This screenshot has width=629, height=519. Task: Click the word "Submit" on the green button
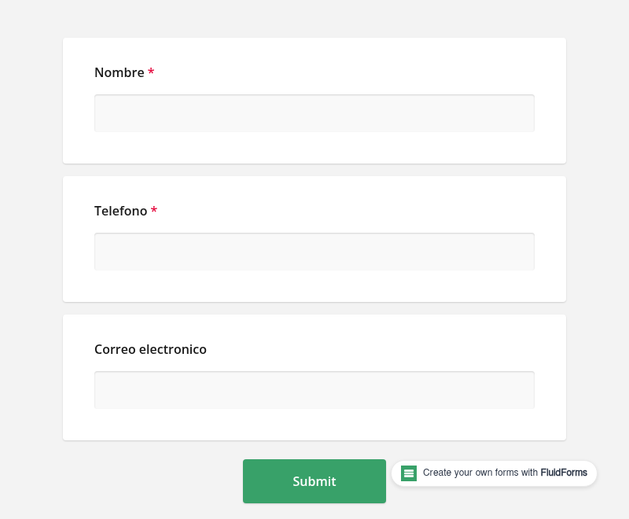coord(314,481)
